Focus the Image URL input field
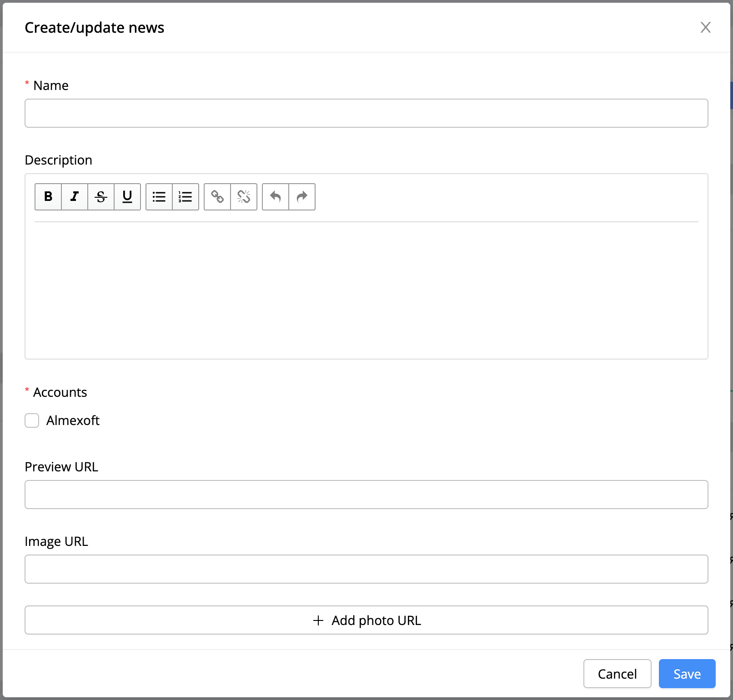This screenshot has height=700, width=733. click(366, 569)
